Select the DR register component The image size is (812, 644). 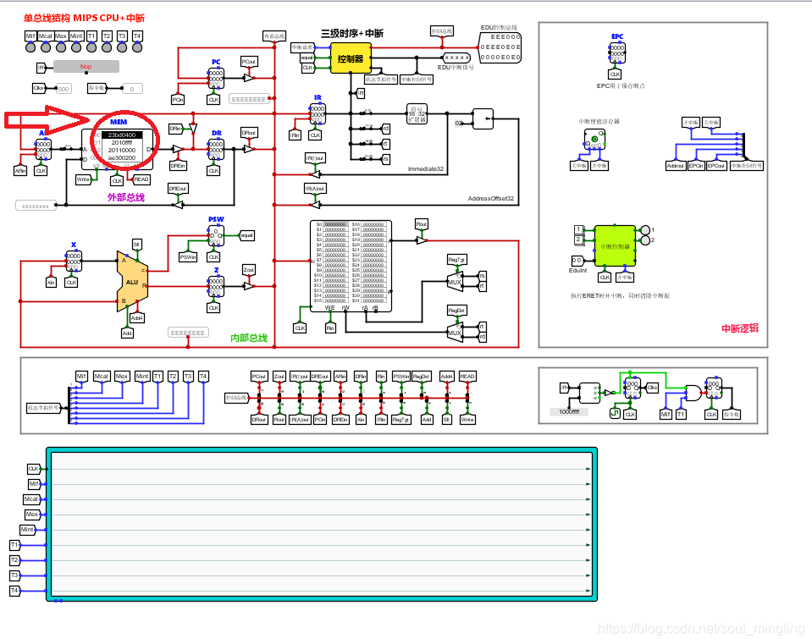tap(215, 149)
